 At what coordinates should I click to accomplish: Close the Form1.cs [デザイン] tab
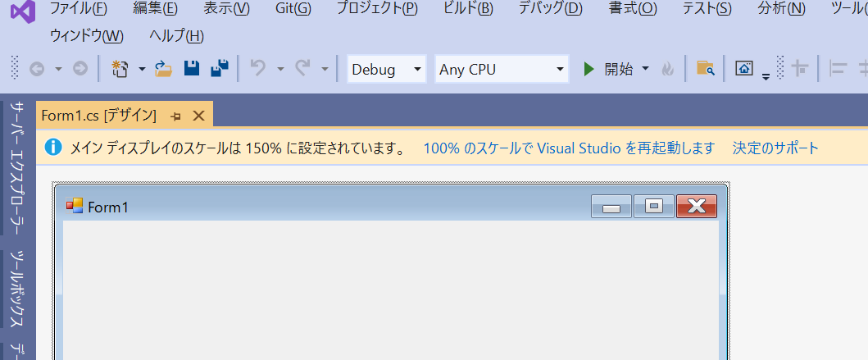[x=198, y=116]
